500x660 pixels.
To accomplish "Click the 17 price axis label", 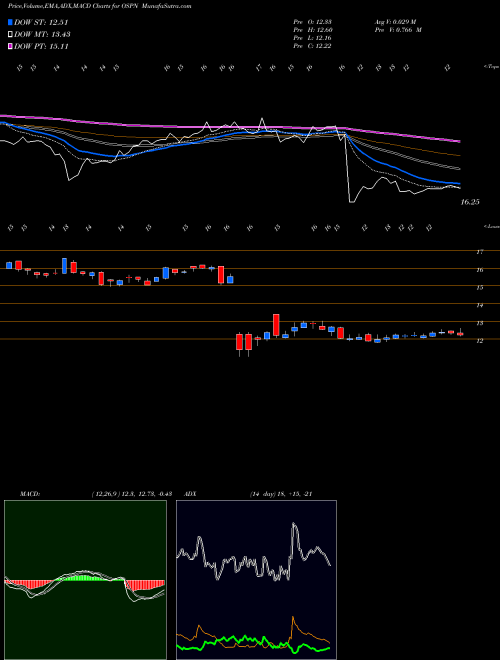I will click(479, 252).
